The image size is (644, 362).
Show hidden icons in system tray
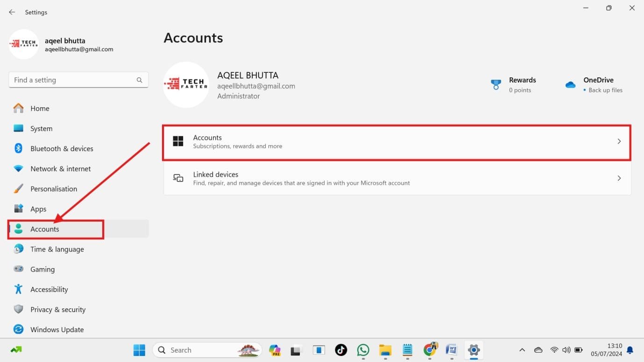pyautogui.click(x=522, y=350)
